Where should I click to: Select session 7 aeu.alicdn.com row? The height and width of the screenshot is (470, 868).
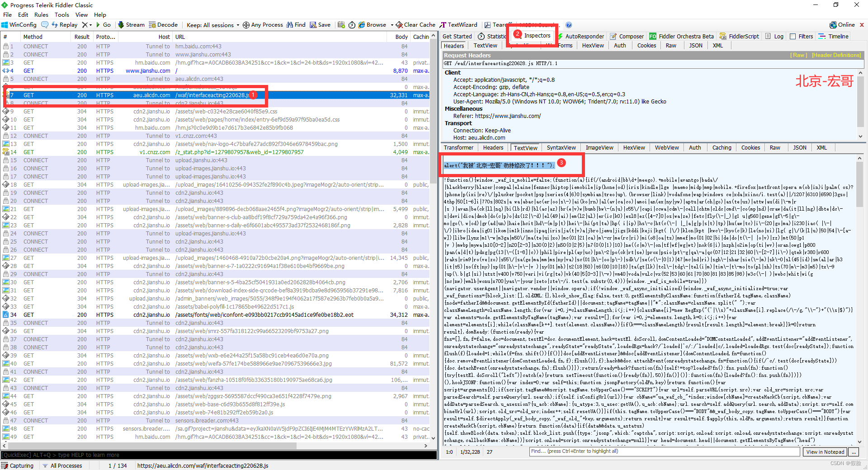coord(216,95)
